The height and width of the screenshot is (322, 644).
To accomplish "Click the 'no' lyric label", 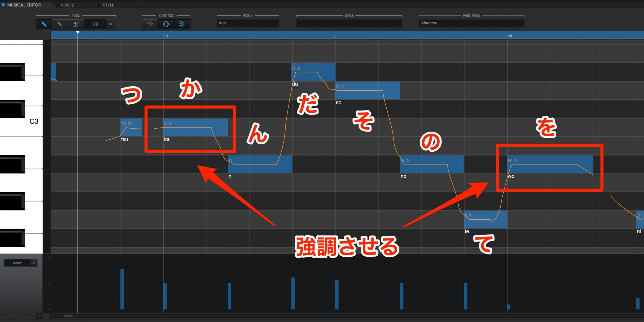I will [404, 176].
